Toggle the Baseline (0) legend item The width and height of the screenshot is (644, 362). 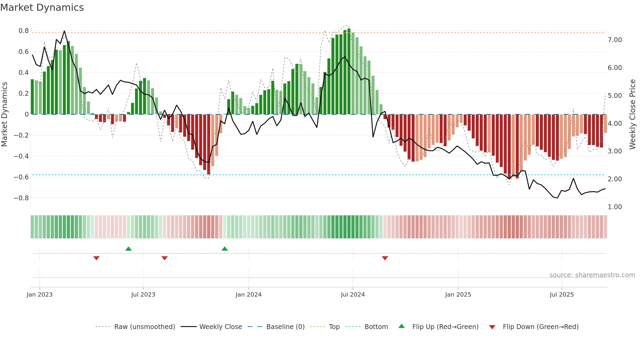(276, 327)
